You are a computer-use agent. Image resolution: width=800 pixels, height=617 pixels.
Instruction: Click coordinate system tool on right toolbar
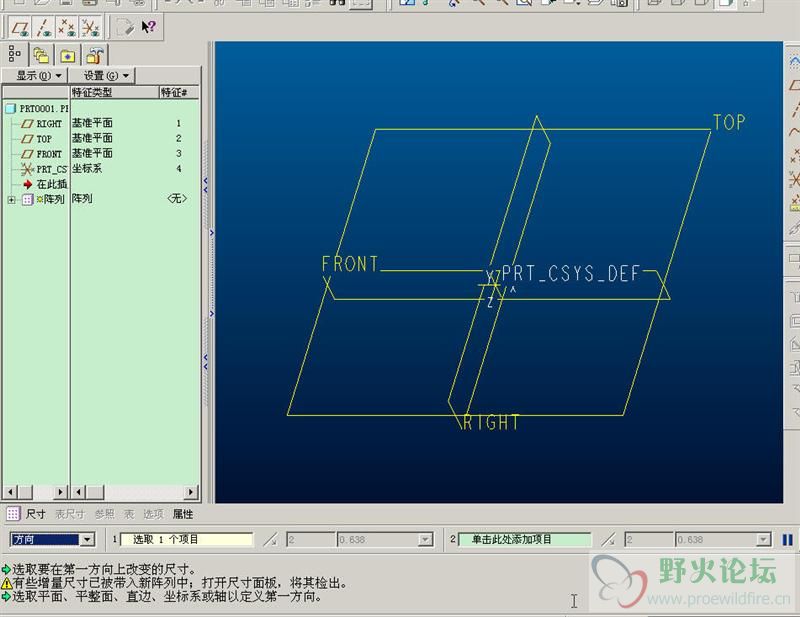click(x=794, y=179)
